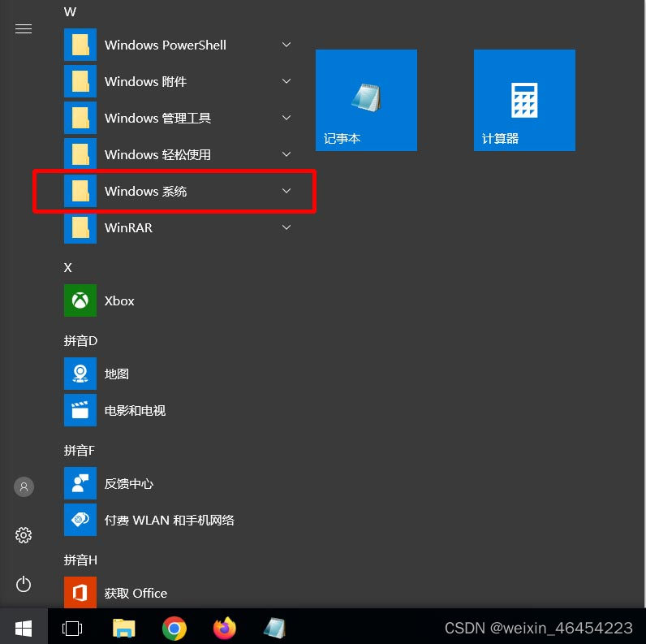Open Task View in the taskbar
Viewport: 646px width, 644px height.
coord(72,629)
